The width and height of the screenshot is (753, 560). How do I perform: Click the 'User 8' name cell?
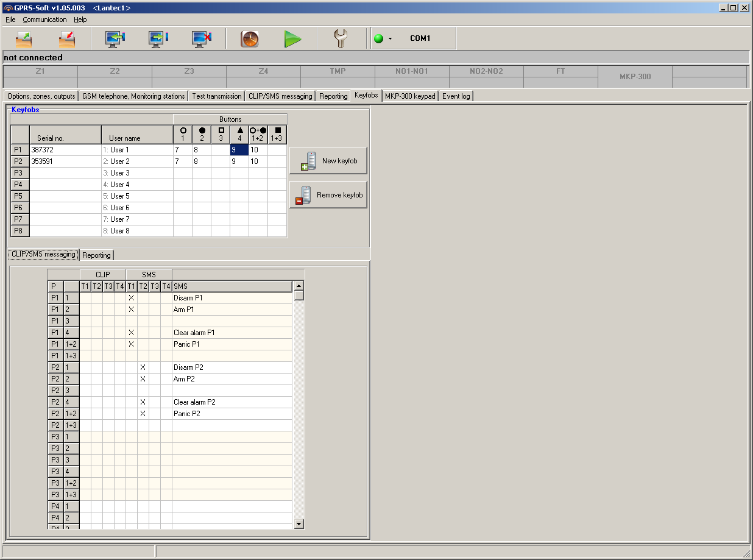tap(137, 231)
